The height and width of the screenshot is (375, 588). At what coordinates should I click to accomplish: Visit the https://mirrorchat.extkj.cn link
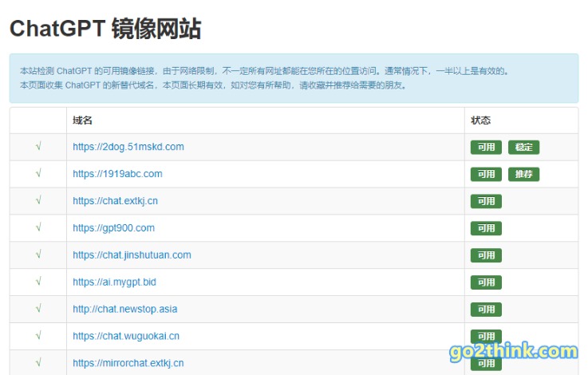pyautogui.click(x=128, y=363)
